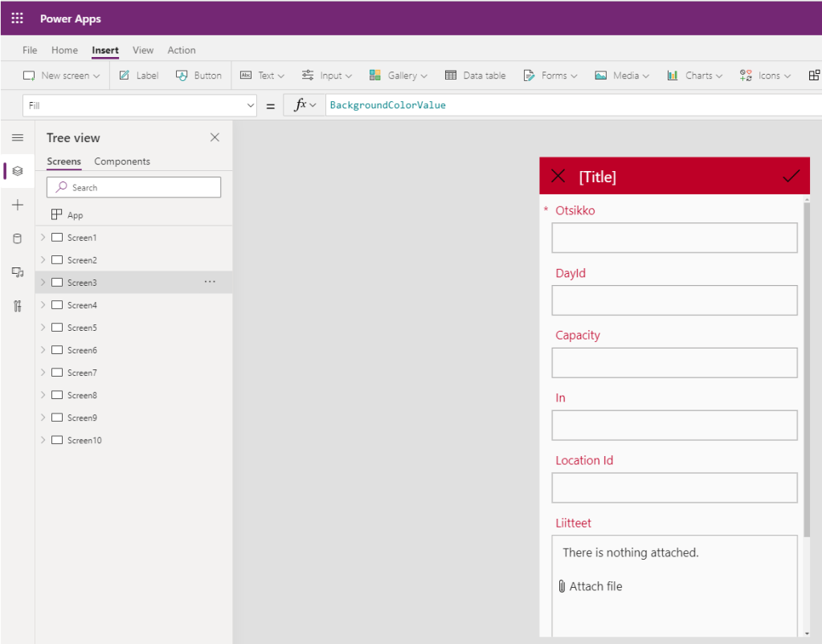Expand the Screen1 tree node
Screen dimensions: 822x644
(43, 238)
